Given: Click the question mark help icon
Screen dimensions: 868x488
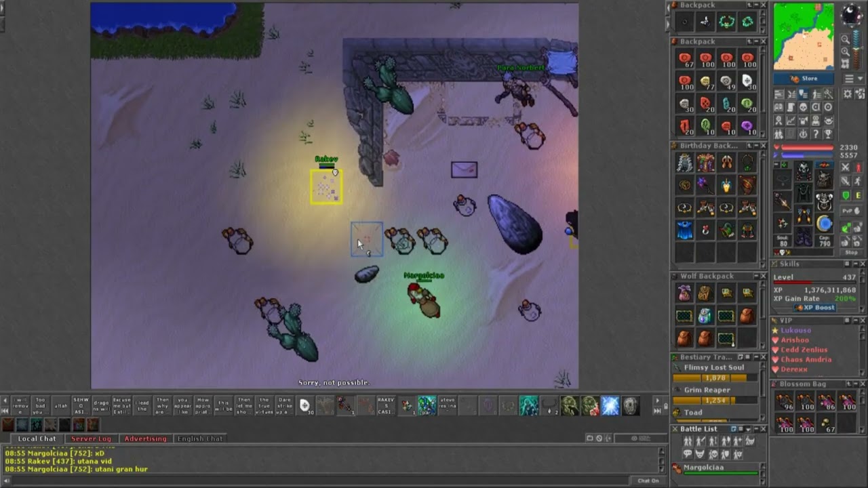Looking at the screenshot, I should pos(816,134).
